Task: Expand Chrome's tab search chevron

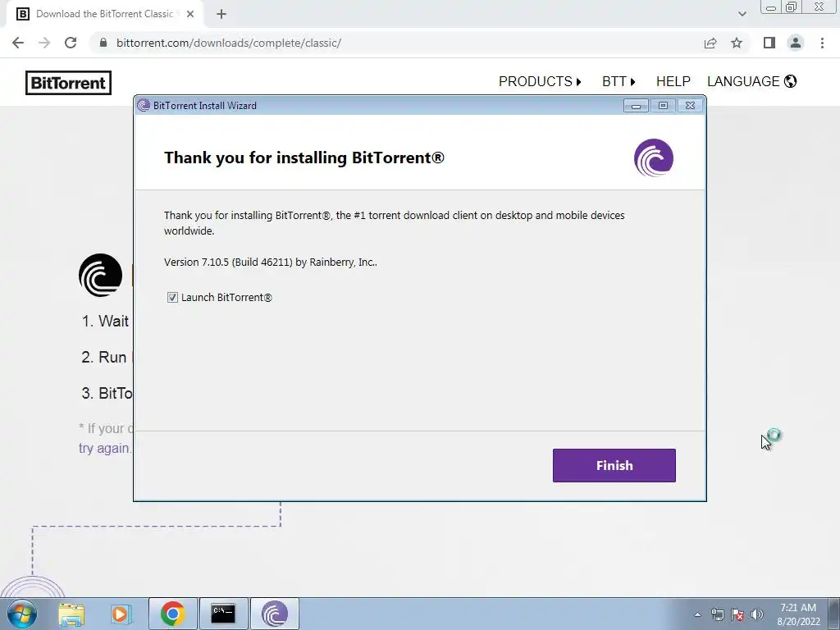Action: click(x=742, y=14)
